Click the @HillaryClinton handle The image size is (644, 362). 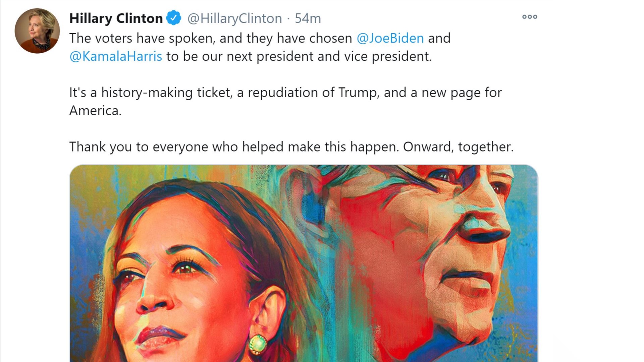coord(234,18)
